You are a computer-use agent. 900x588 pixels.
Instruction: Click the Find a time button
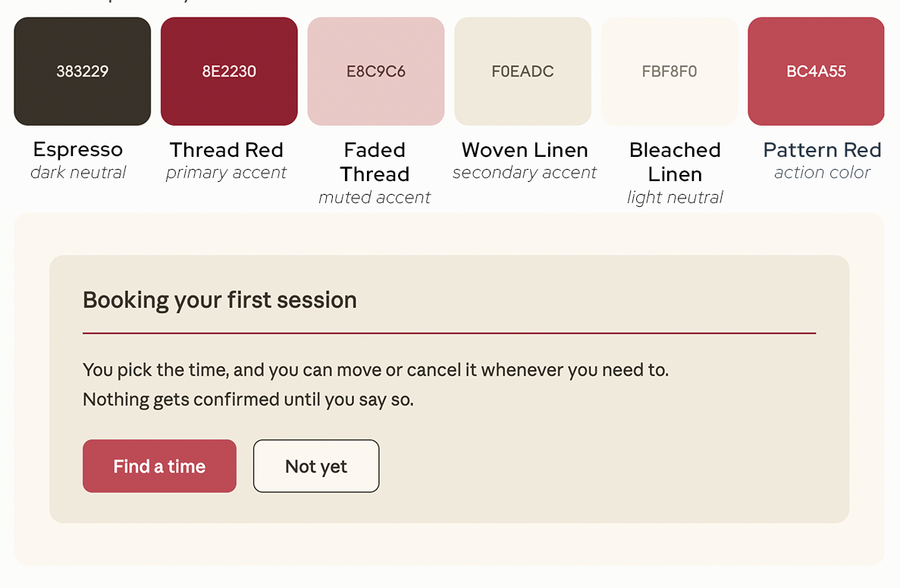coord(159,466)
